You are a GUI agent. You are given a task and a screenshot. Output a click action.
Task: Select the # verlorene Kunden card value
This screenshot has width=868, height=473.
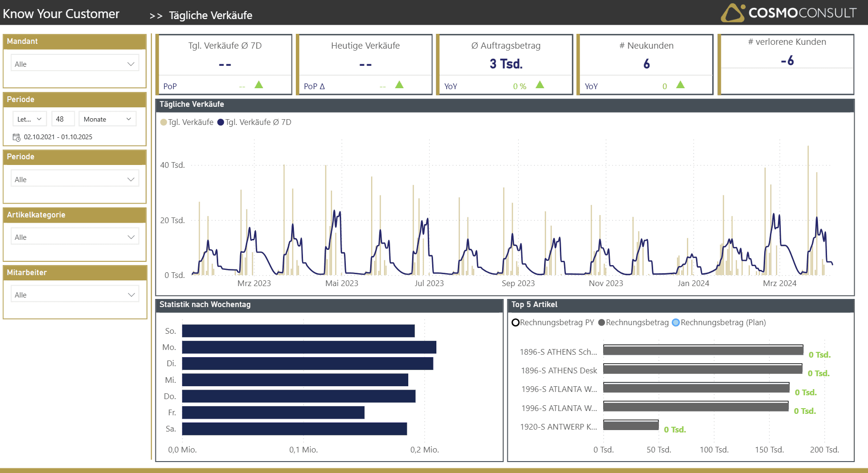[787, 61]
